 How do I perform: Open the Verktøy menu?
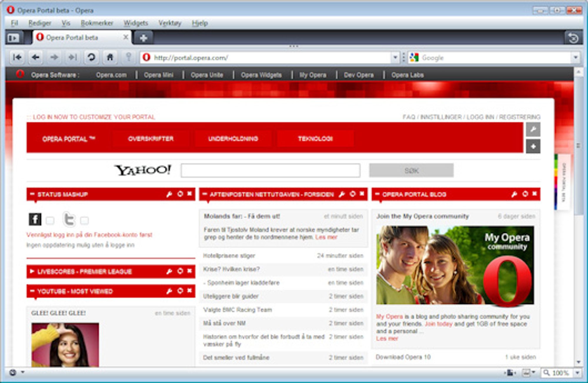pyautogui.click(x=170, y=23)
